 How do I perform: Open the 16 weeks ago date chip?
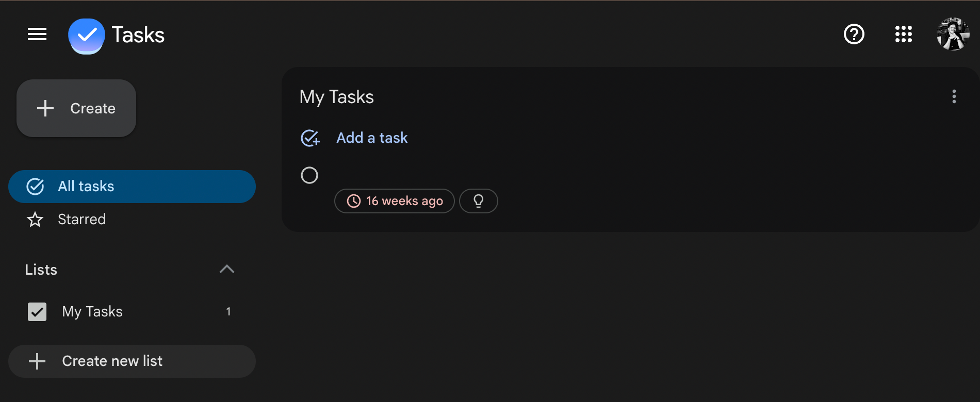coord(395,201)
